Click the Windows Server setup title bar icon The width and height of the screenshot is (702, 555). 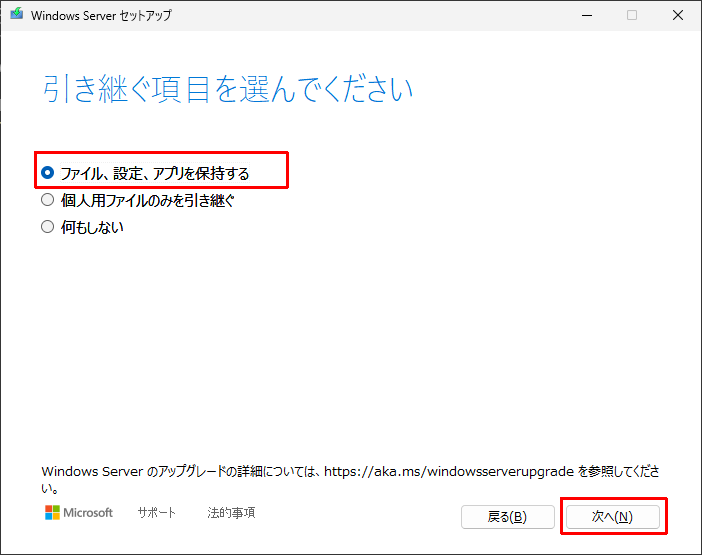(17, 14)
